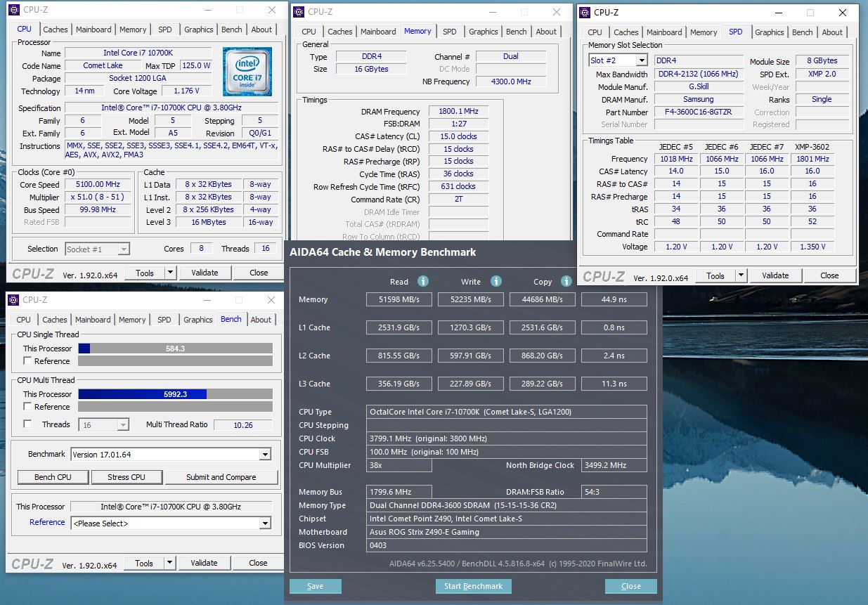Click CPU-Z logo icon in CPU window title bar

coord(13,11)
